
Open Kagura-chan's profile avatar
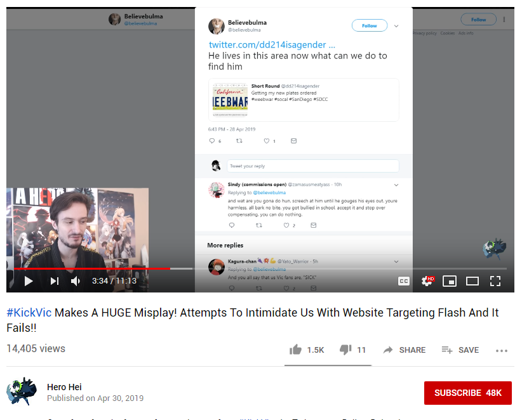pos(217,266)
